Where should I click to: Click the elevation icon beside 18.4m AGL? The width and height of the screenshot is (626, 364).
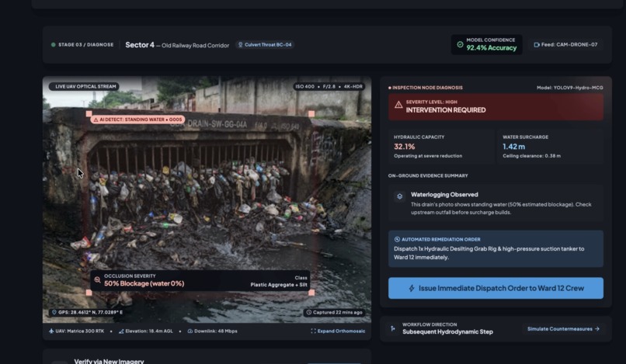121,331
